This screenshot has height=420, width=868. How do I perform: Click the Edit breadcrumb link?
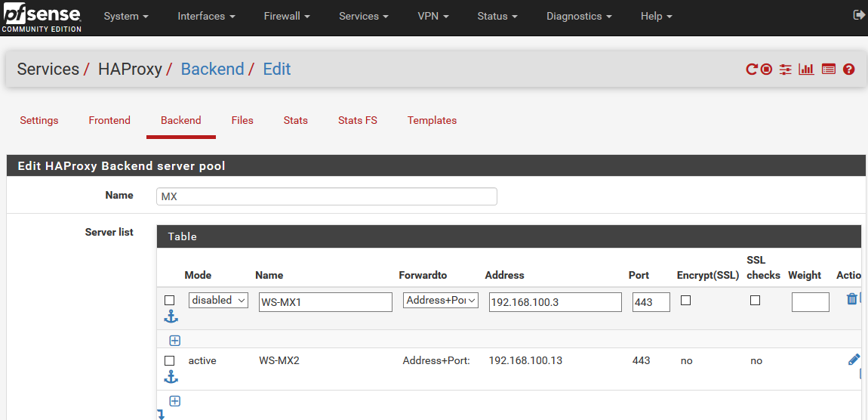tap(277, 69)
